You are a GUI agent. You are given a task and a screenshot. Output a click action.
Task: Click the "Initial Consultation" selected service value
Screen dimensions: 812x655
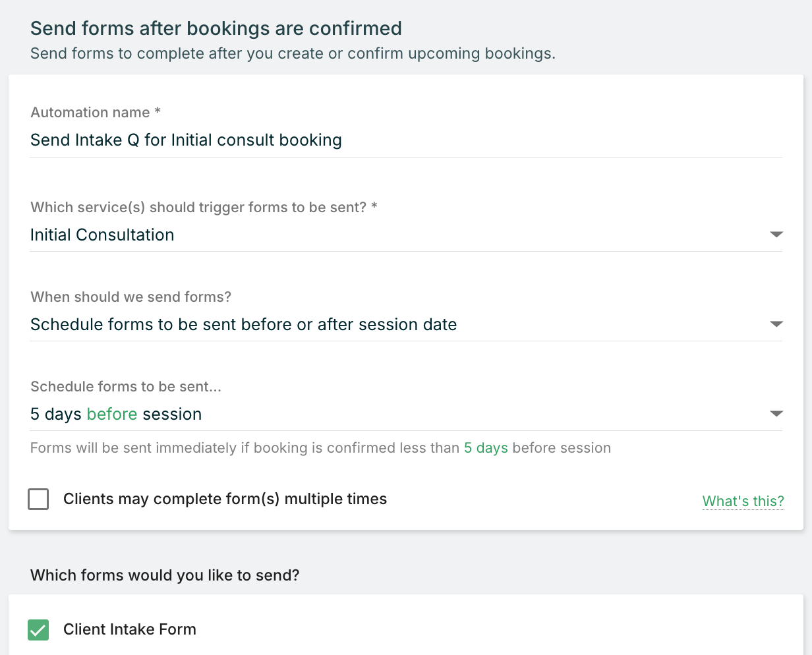102,235
